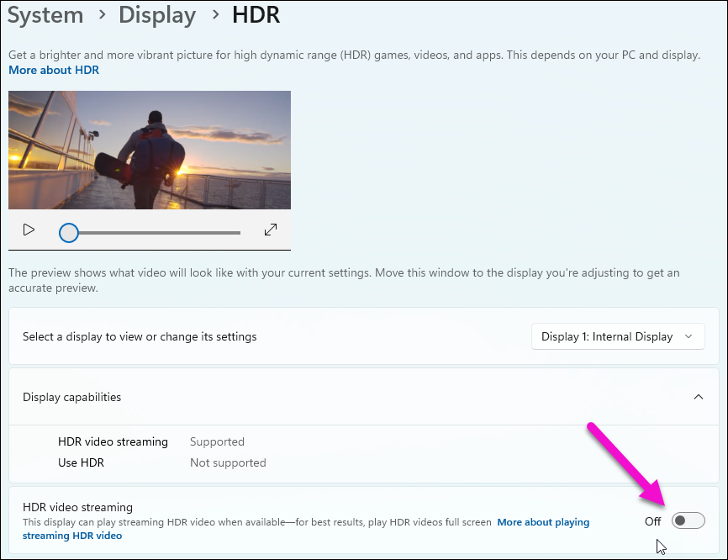Go back to System in breadcrumb
The image size is (728, 560).
pyautogui.click(x=45, y=15)
